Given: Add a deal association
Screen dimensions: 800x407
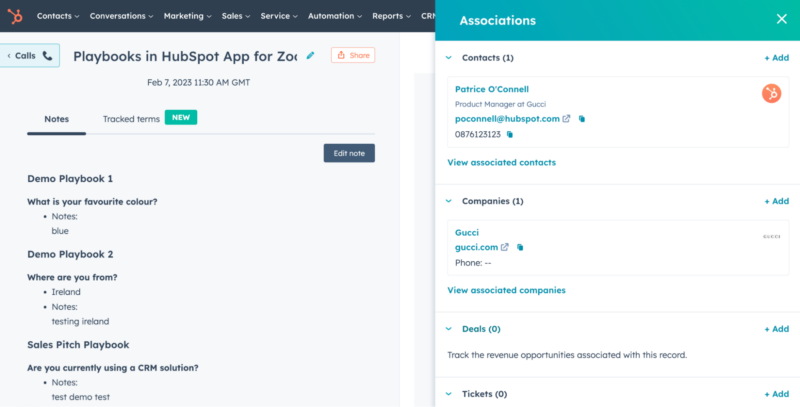Looking at the screenshot, I should click(777, 329).
